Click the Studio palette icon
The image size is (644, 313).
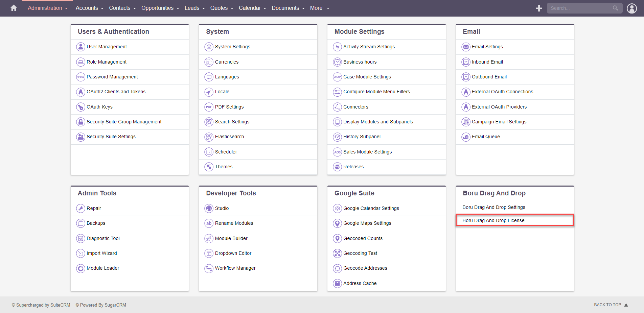click(x=209, y=208)
